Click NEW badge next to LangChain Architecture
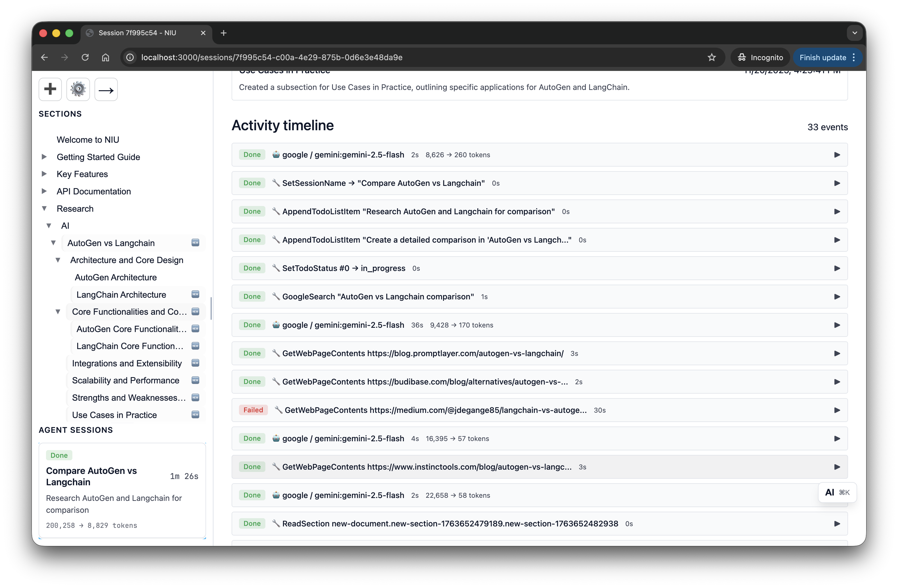This screenshot has height=588, width=898. point(196,294)
